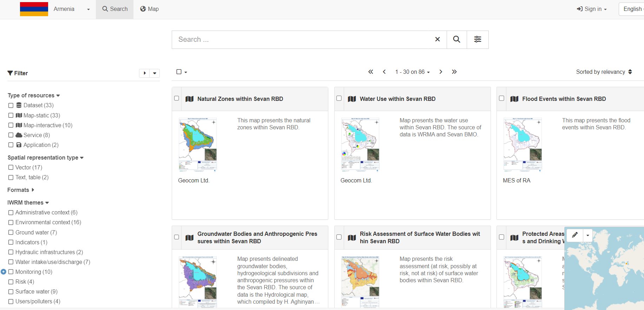Viewport: 644px width, 310px height.
Task: Clear the search field with the X
Action: 437,39
